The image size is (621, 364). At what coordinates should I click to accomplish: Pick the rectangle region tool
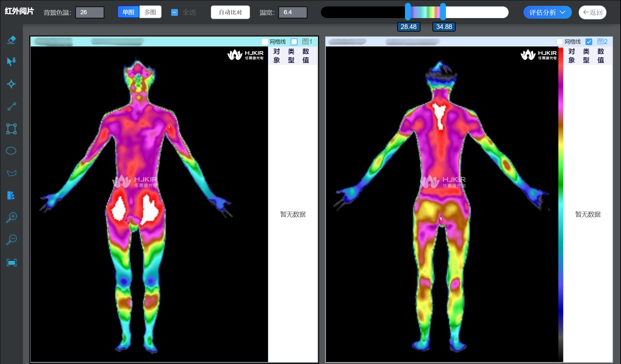pyautogui.click(x=11, y=129)
